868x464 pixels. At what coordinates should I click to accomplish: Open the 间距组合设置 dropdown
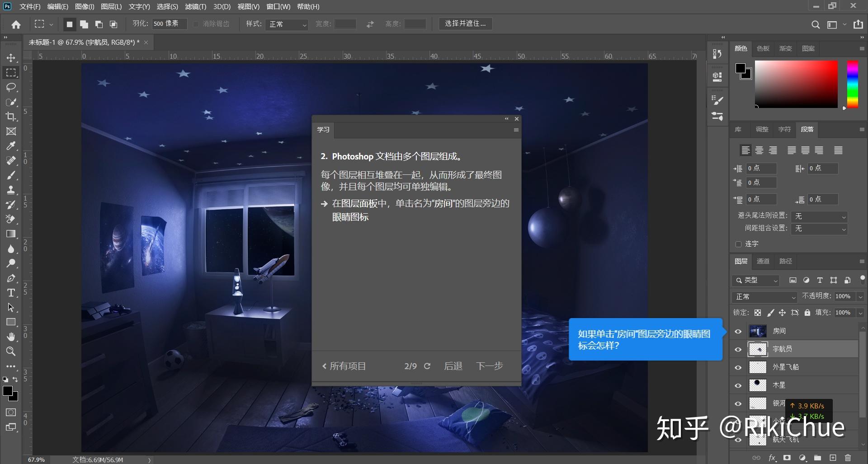tap(819, 229)
